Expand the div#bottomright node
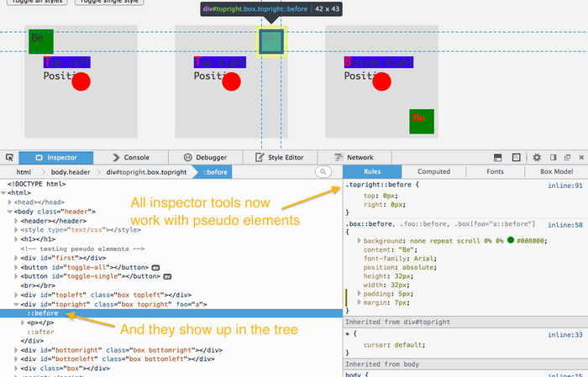The width and height of the screenshot is (588, 377). pyautogui.click(x=16, y=348)
